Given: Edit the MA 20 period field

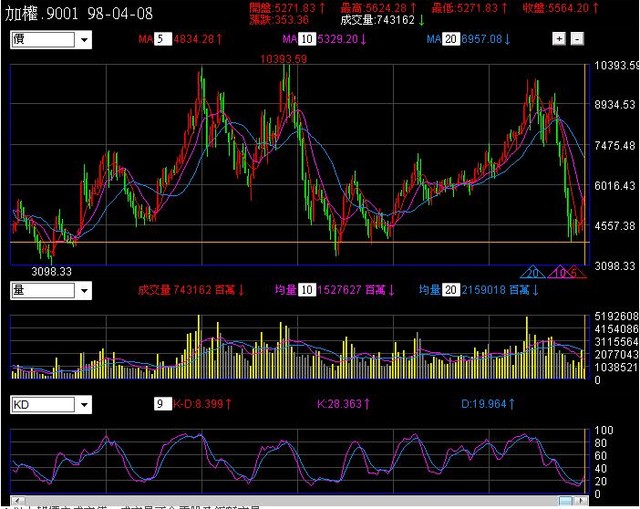Looking at the screenshot, I should tap(451, 39).
